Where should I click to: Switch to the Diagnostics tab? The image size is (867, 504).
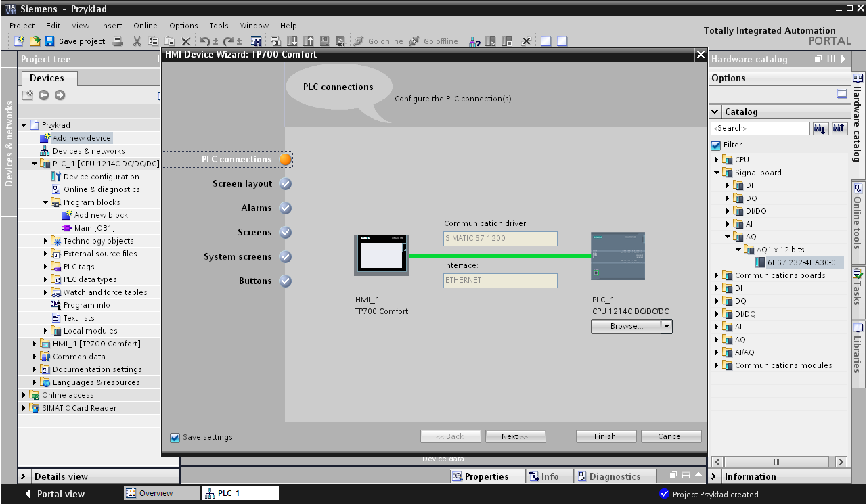coord(615,476)
